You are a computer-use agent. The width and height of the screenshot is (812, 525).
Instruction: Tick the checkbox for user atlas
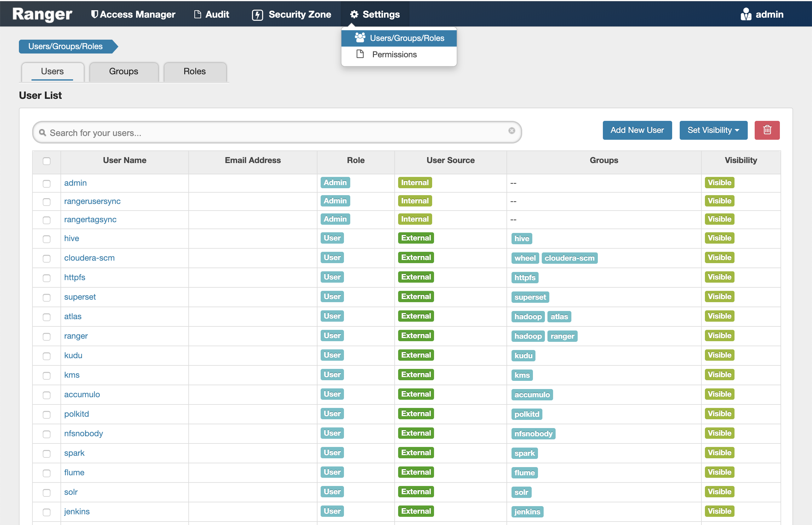(x=47, y=317)
